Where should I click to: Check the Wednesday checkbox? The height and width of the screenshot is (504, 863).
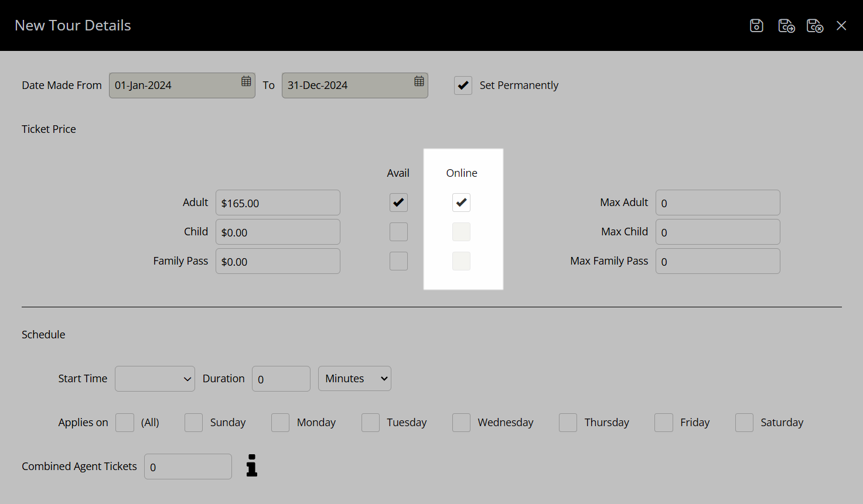(x=461, y=423)
